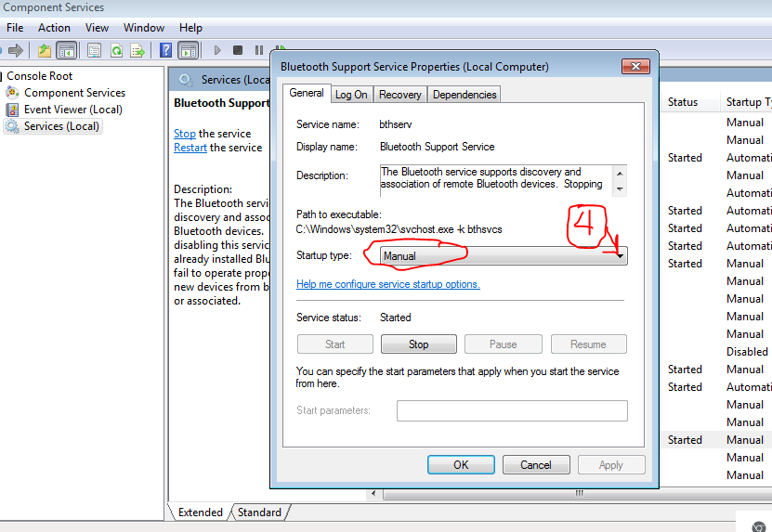Open the Startup type dropdown showing Manual
The width and height of the screenshot is (772, 532).
point(504,256)
